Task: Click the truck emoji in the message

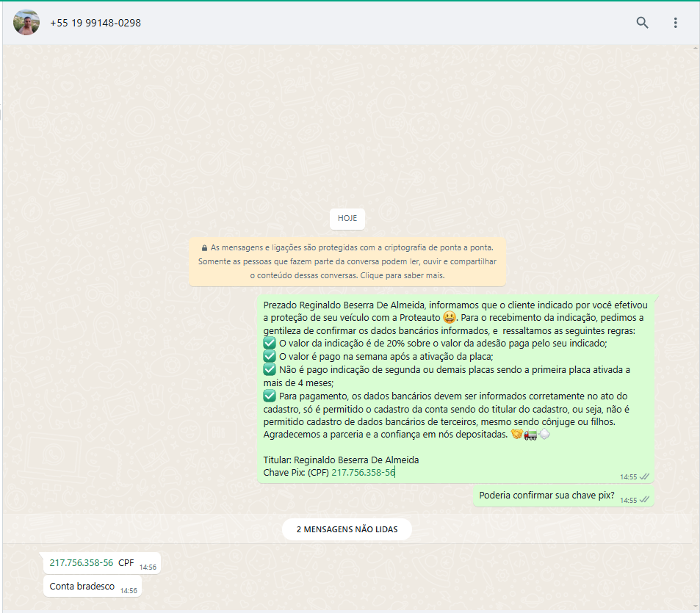Action: 530,435
